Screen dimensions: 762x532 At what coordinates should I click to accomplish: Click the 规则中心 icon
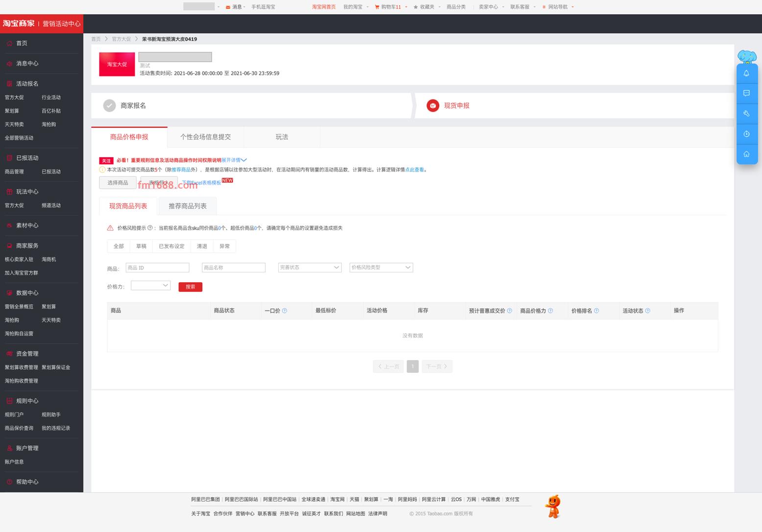pos(9,401)
